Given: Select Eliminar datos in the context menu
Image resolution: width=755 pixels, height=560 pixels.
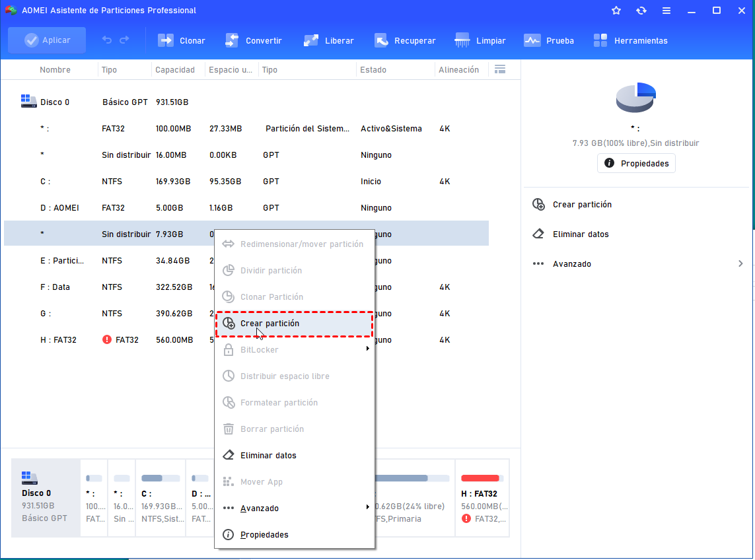Looking at the screenshot, I should pyautogui.click(x=268, y=455).
